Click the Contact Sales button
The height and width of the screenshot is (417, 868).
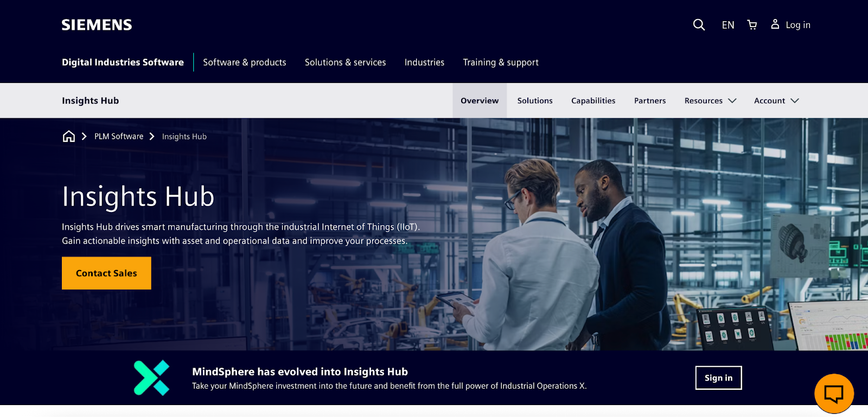pos(106,273)
